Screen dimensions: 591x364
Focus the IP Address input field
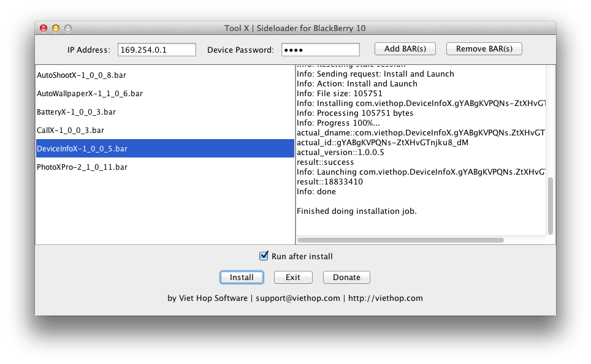(157, 50)
